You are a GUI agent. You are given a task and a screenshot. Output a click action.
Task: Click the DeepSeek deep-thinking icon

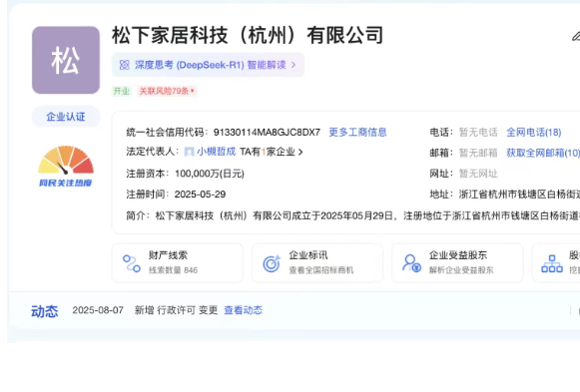click(x=124, y=65)
